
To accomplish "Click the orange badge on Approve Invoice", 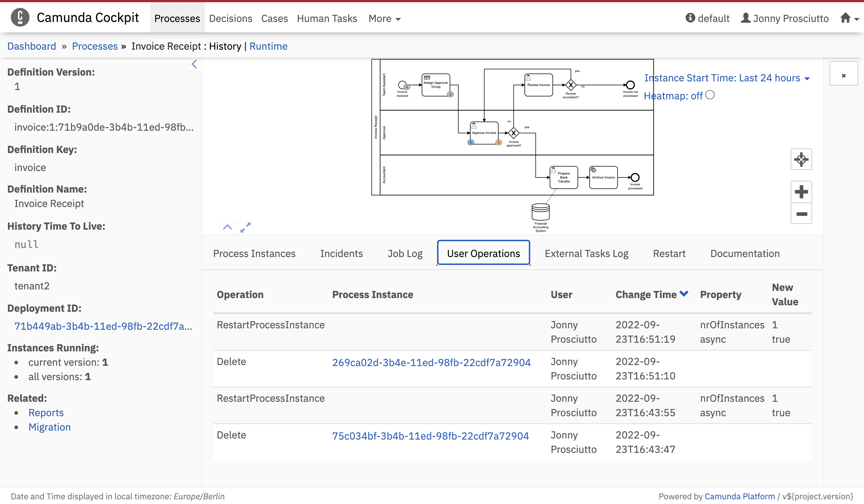I will point(499,143).
